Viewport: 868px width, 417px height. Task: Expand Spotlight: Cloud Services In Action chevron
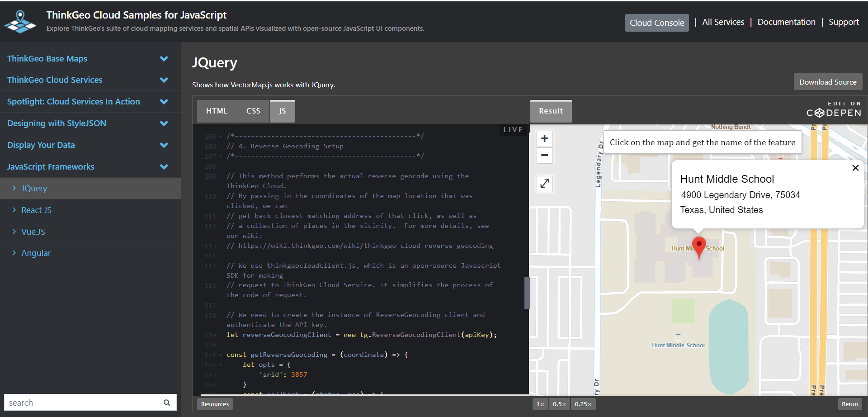click(x=164, y=102)
